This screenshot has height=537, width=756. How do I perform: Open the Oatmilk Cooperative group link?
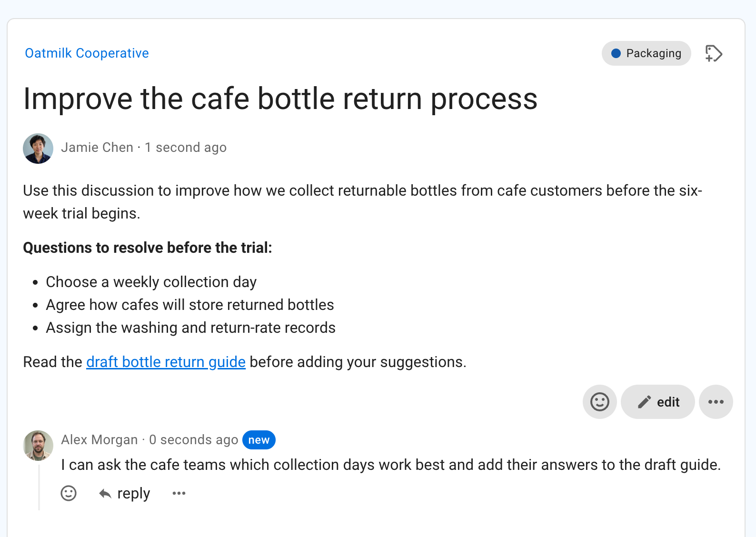tap(87, 53)
